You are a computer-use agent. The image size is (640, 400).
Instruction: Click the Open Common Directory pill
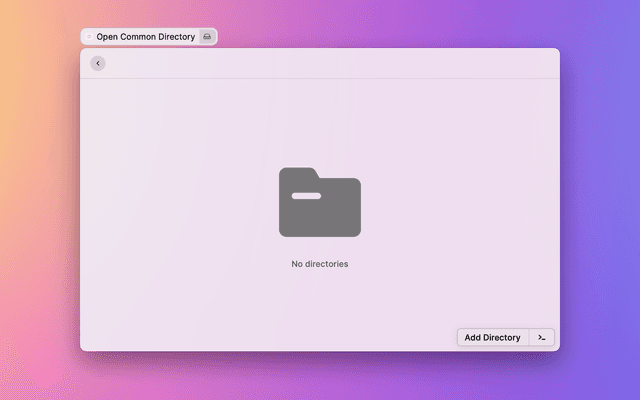[x=148, y=37]
